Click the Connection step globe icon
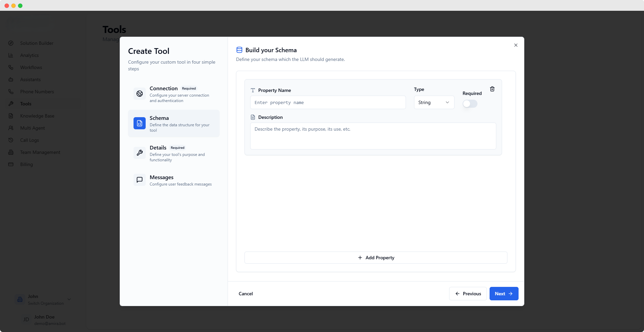 pyautogui.click(x=140, y=94)
